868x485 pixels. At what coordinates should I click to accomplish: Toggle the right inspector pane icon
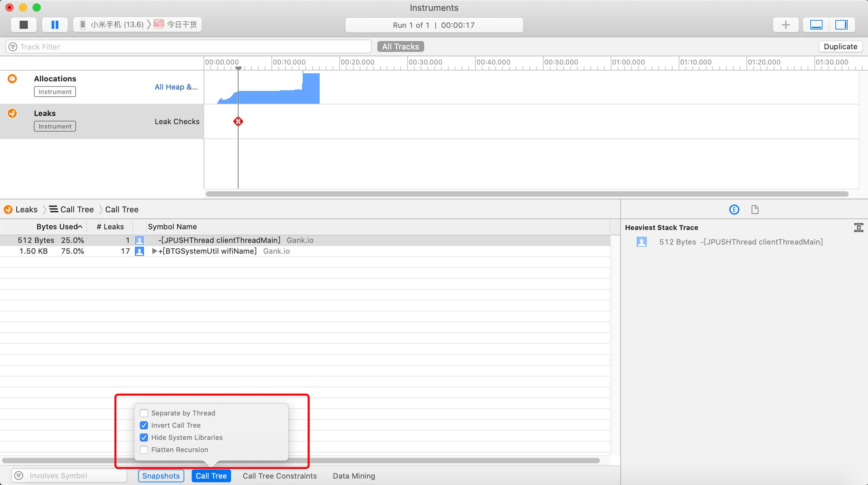click(843, 25)
